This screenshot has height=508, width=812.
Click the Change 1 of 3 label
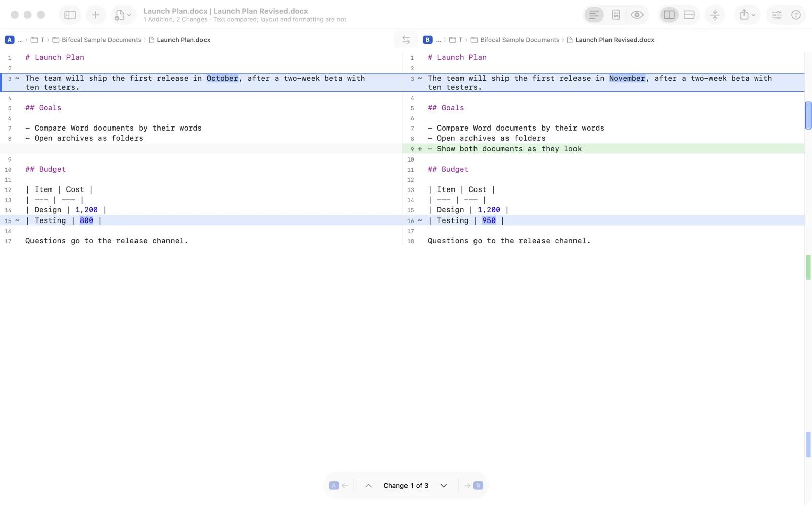coord(406,486)
